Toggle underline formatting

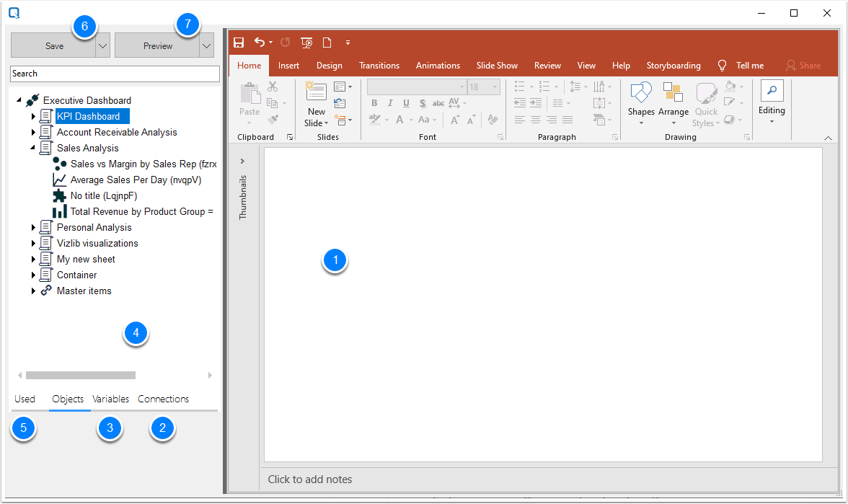[405, 103]
